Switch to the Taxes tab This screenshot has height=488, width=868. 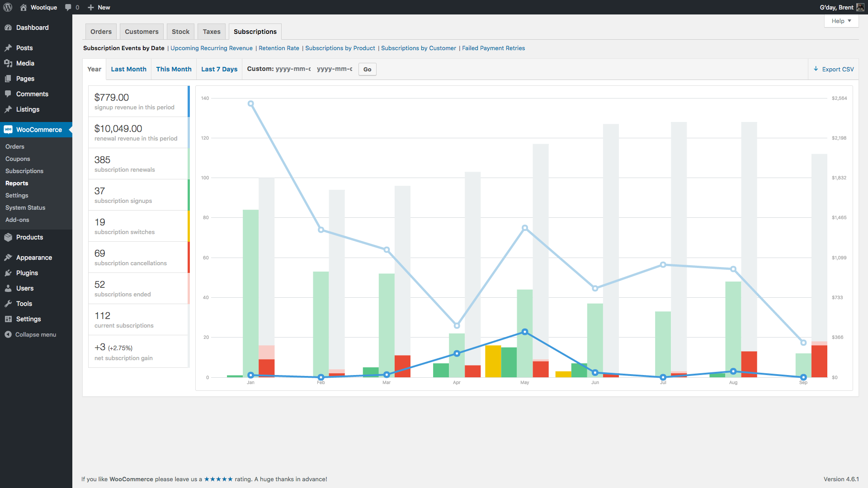pyautogui.click(x=211, y=31)
